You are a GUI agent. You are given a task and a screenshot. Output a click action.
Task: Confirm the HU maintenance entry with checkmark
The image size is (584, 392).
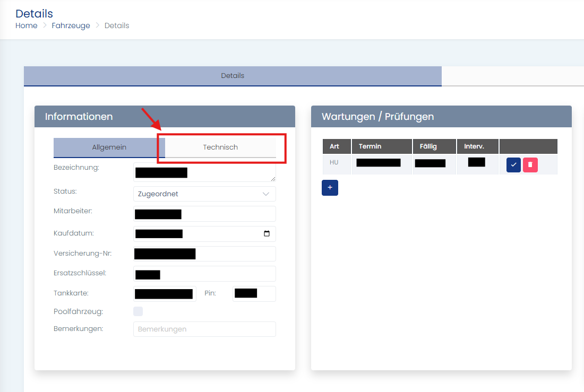pyautogui.click(x=513, y=165)
